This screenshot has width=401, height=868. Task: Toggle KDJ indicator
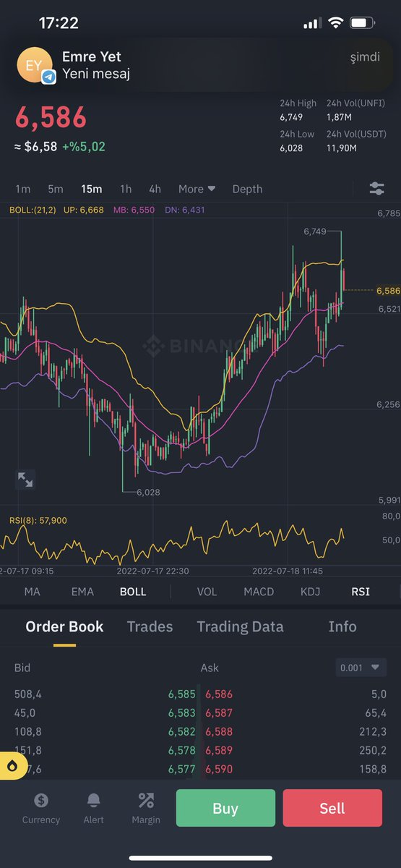(x=311, y=591)
